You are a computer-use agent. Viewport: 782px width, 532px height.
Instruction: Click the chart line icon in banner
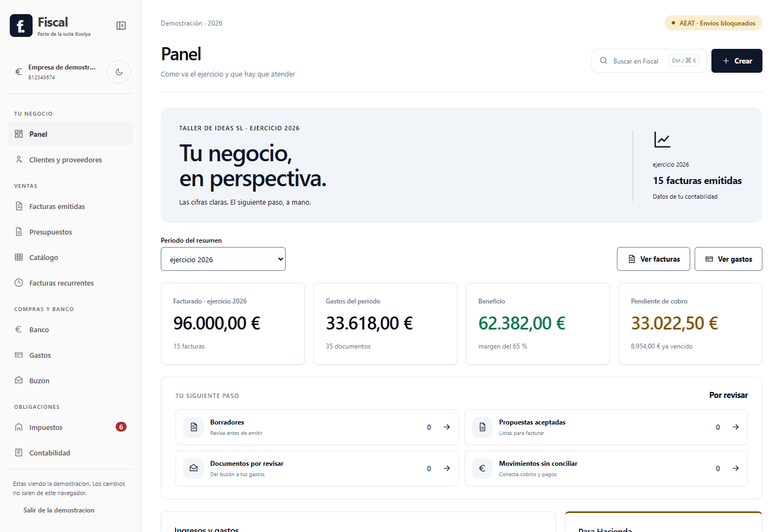662,140
